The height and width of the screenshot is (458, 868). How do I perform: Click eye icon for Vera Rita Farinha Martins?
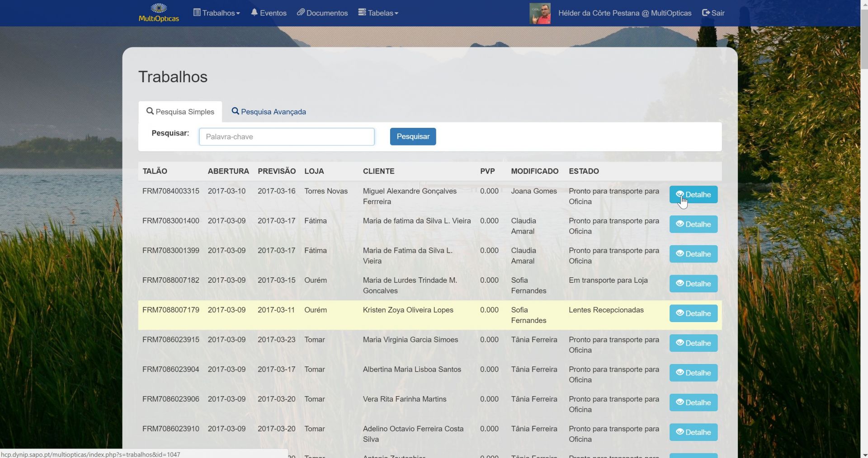(x=679, y=402)
